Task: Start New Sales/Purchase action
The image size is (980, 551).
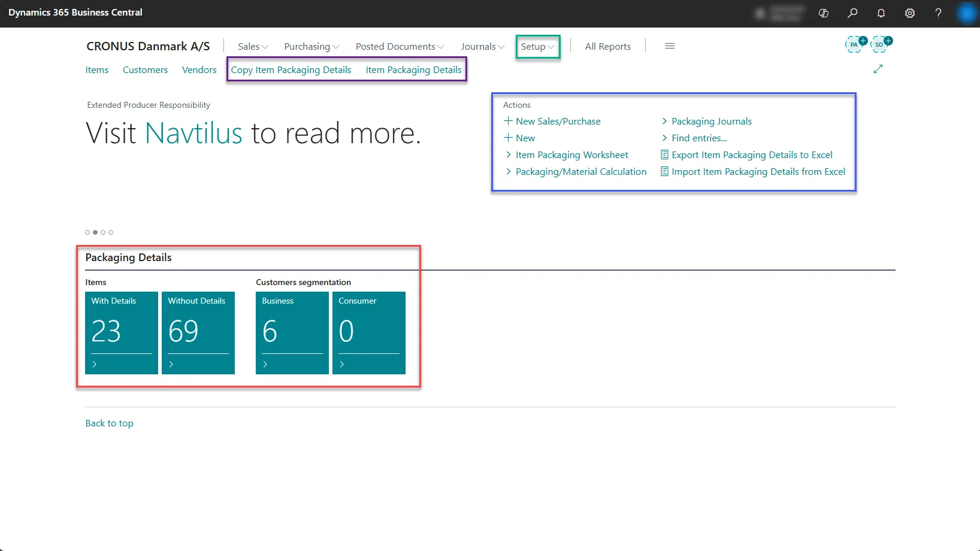Action: tap(552, 121)
